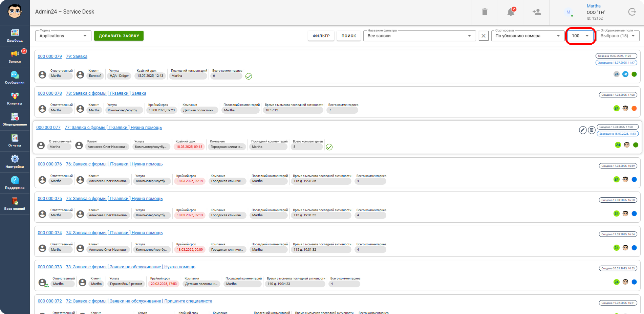Click the ДОБАВИТЬ ЗАЯВКУ button
This screenshot has width=644, height=314.
click(119, 36)
